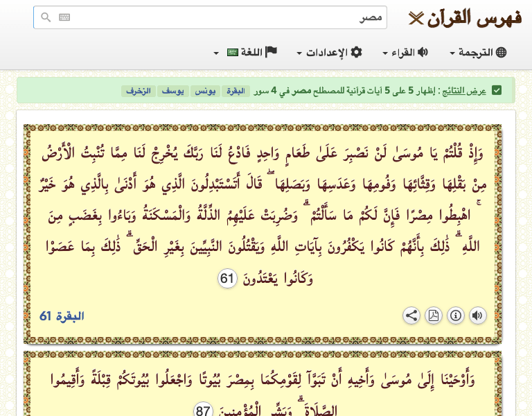Select the الزخرف surah tag
Viewport: 532px width, 416px height.
click(x=138, y=91)
